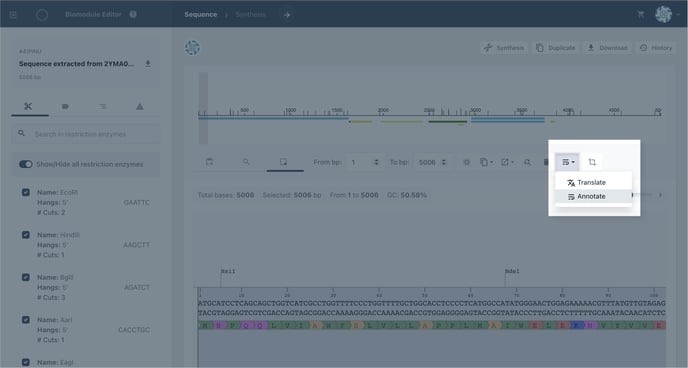
Task: Click the Duplicate button
Action: point(555,48)
